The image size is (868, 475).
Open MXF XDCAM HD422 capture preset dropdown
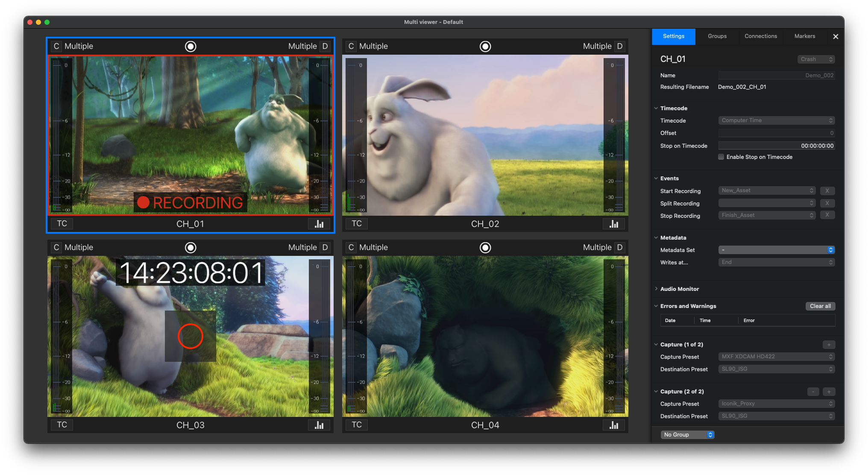click(777, 357)
